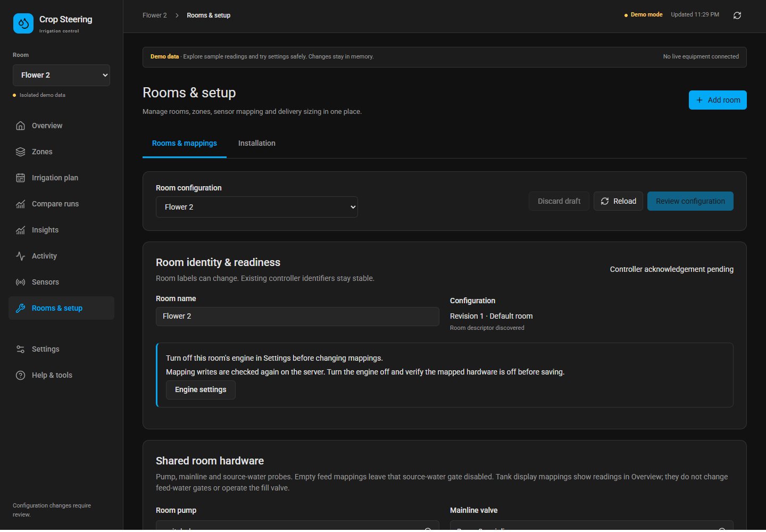Click the Reload button

click(x=618, y=201)
